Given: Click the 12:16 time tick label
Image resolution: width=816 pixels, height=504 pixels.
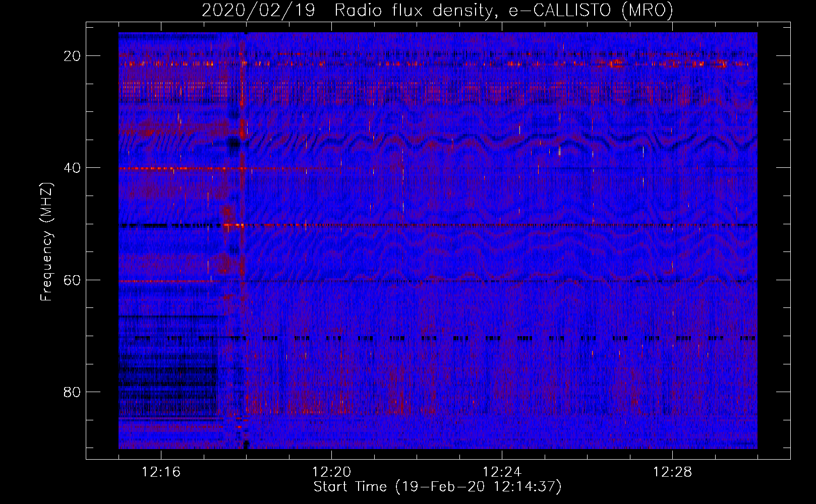Looking at the screenshot, I should click(x=161, y=472).
